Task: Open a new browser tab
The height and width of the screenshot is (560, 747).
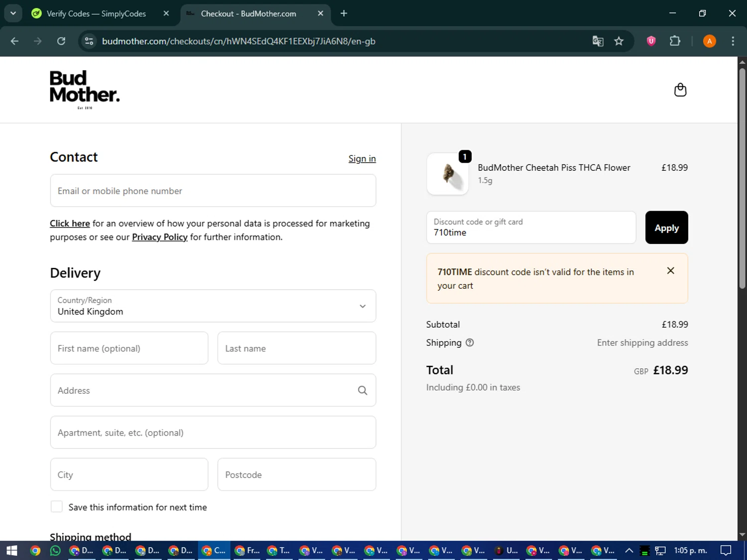Action: tap(344, 13)
